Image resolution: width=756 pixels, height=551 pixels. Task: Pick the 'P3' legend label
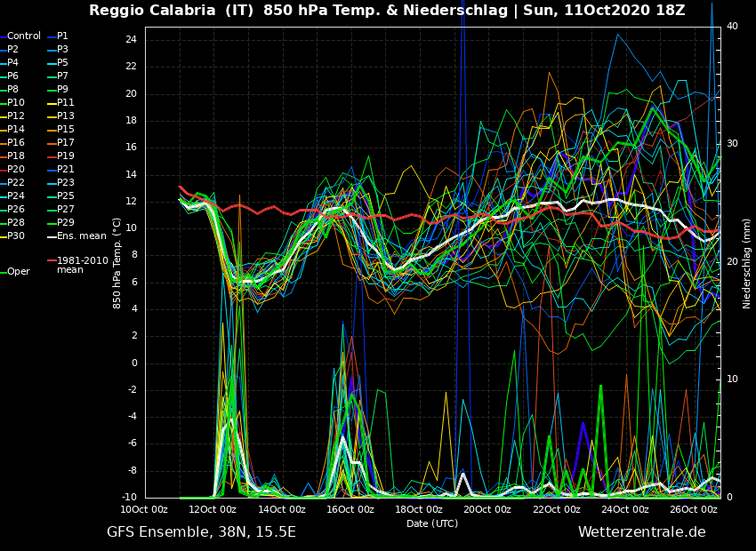click(x=62, y=49)
